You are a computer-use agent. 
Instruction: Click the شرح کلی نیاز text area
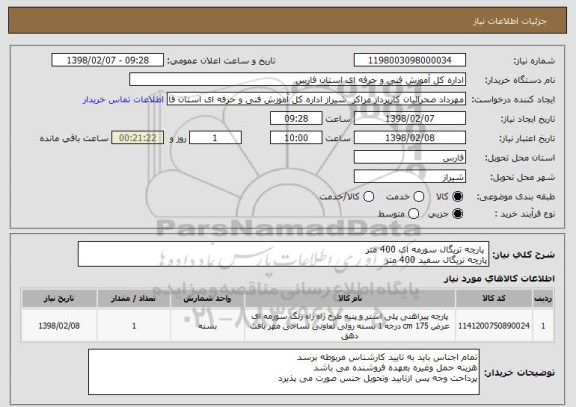tap(283, 254)
